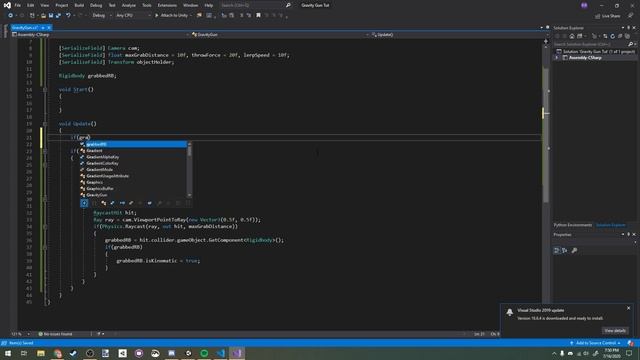
Task: Switch to the Python Environments tab
Action: (573, 225)
